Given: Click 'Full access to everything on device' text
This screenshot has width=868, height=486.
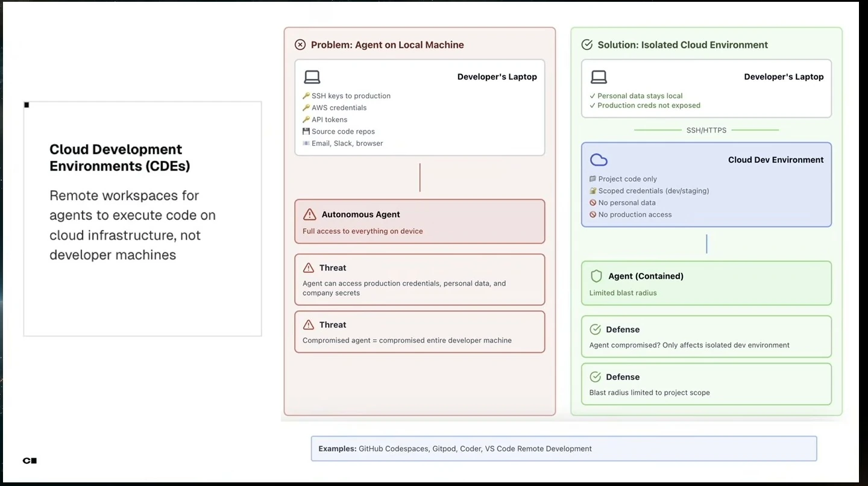Looking at the screenshot, I should (x=363, y=231).
